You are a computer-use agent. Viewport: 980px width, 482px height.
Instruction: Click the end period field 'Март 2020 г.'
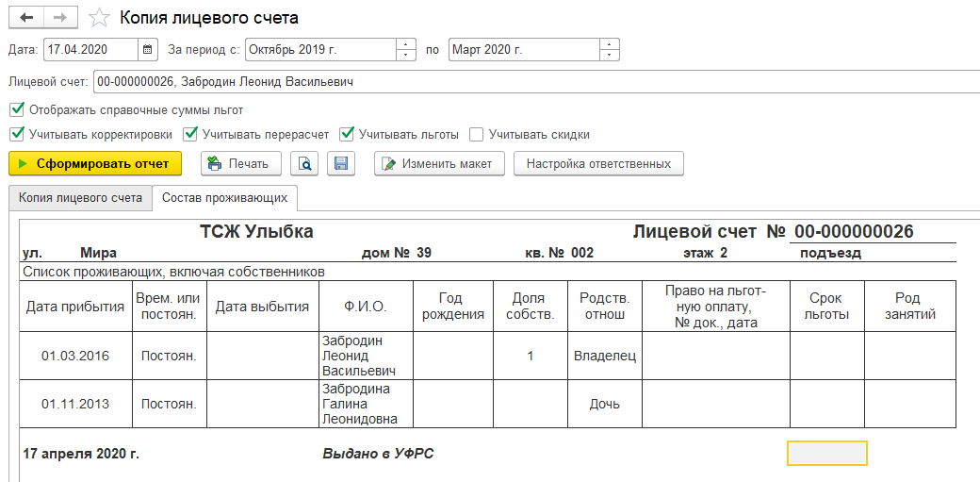click(x=524, y=50)
